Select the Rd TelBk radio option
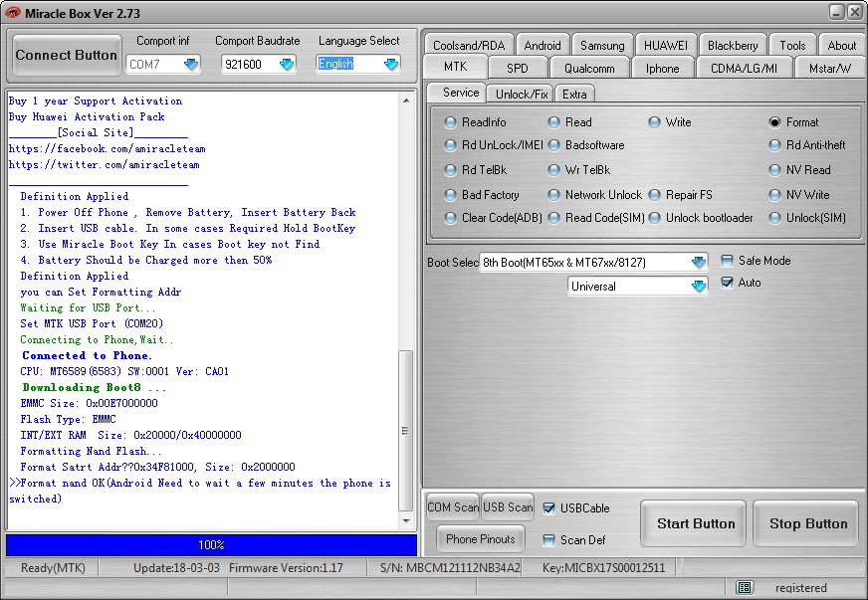 [450, 170]
